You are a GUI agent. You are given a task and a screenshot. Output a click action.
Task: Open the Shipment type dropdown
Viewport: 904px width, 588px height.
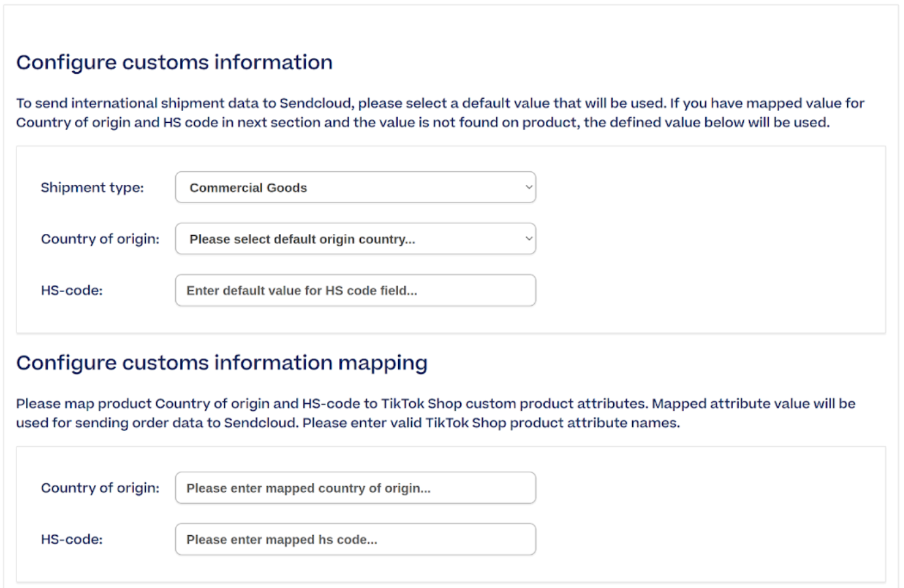coord(355,188)
